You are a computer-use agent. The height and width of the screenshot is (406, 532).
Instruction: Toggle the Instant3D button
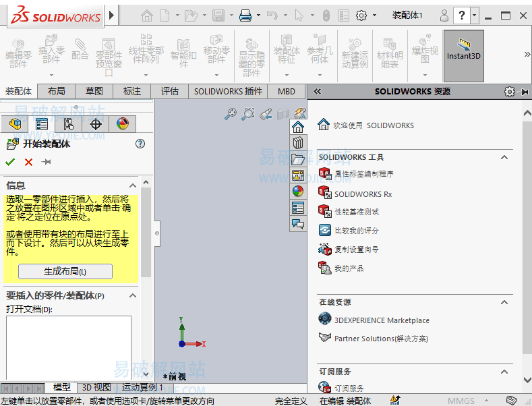coord(463,56)
